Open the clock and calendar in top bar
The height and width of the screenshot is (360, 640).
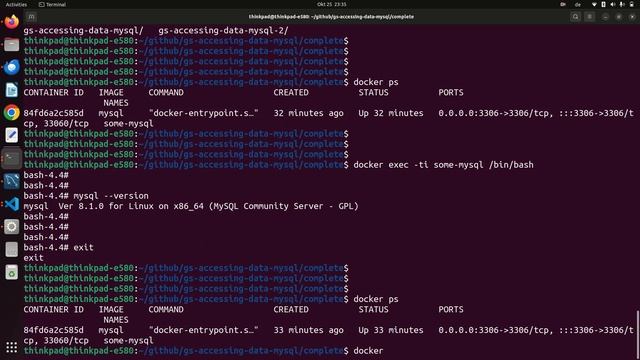[x=332, y=4]
